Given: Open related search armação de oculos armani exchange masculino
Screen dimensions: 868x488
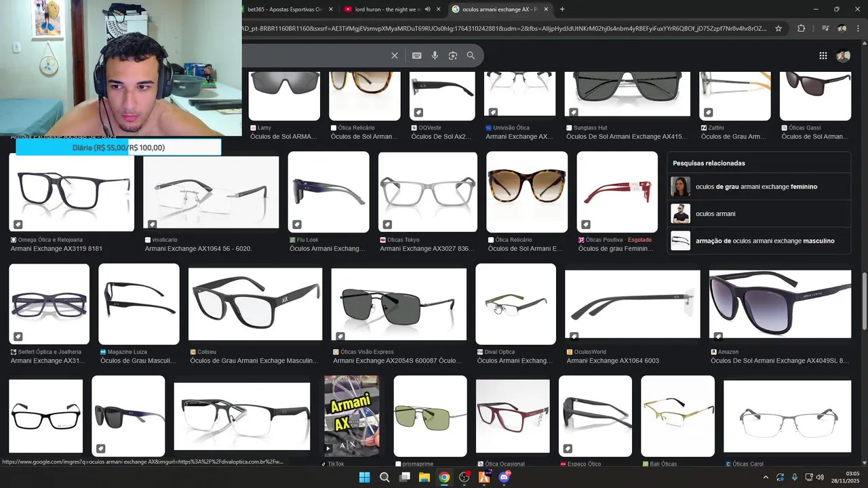Looking at the screenshot, I should tap(758, 241).
